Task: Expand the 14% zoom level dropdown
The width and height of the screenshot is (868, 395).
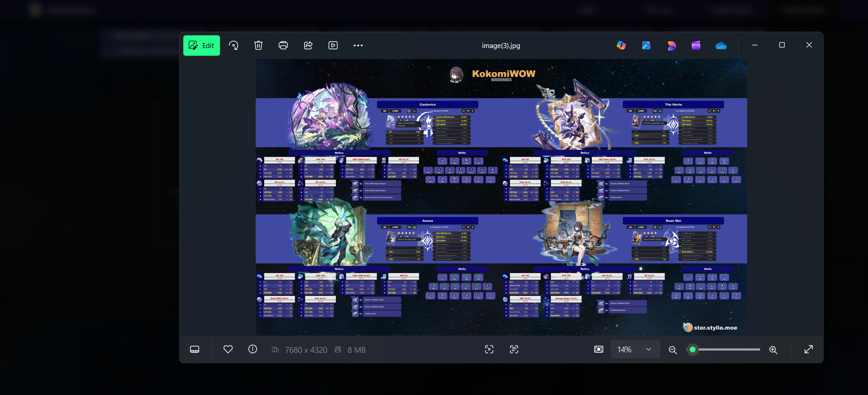Action: (x=648, y=349)
